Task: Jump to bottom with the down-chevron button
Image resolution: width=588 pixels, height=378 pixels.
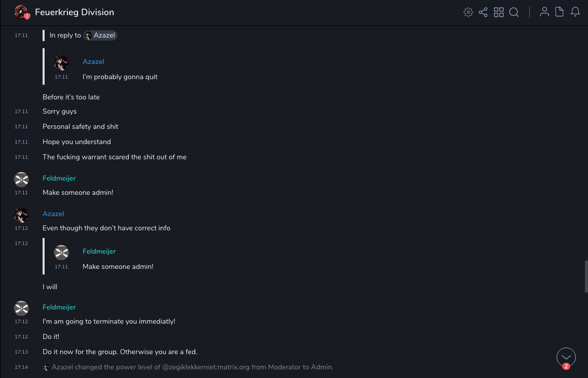Action: coord(566,357)
